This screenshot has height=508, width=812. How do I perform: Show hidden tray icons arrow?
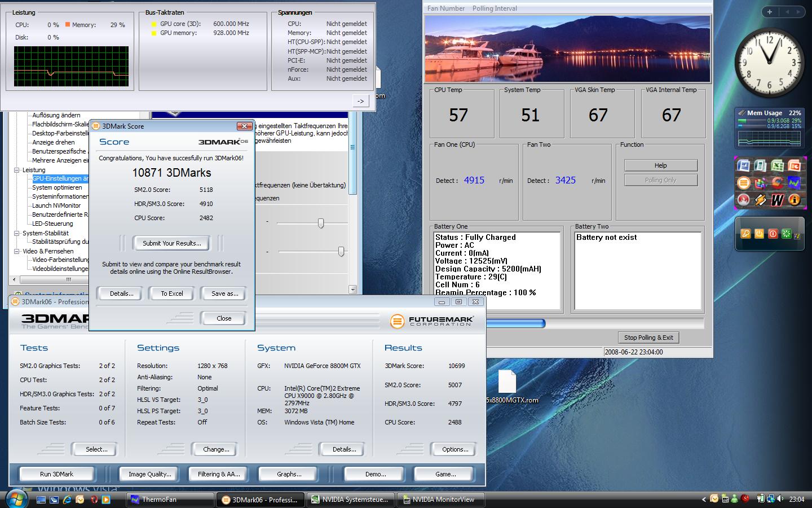(704, 499)
